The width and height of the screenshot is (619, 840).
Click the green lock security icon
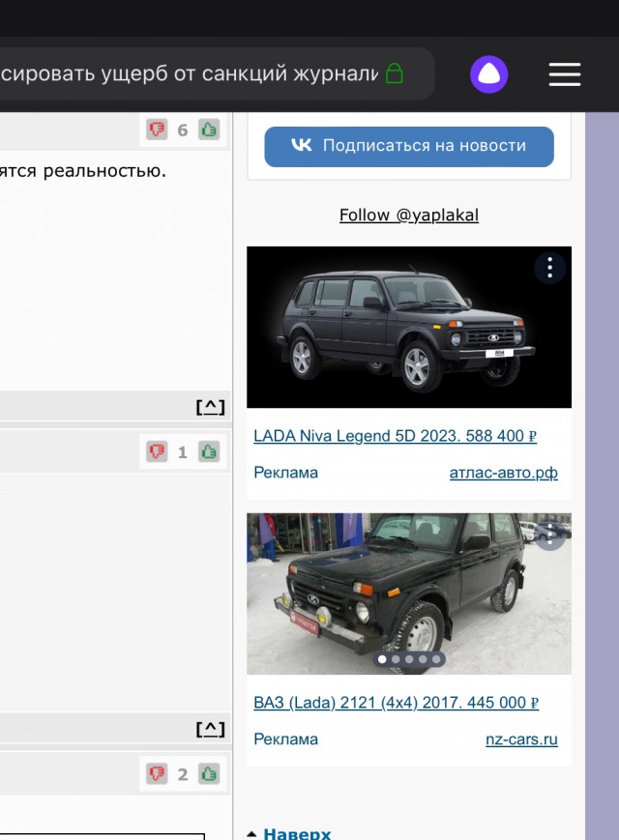point(395,73)
